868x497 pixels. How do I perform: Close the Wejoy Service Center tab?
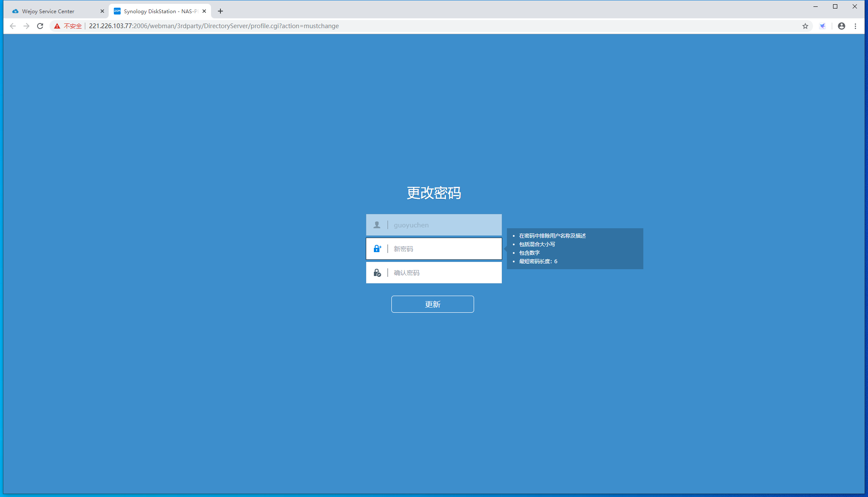(102, 12)
